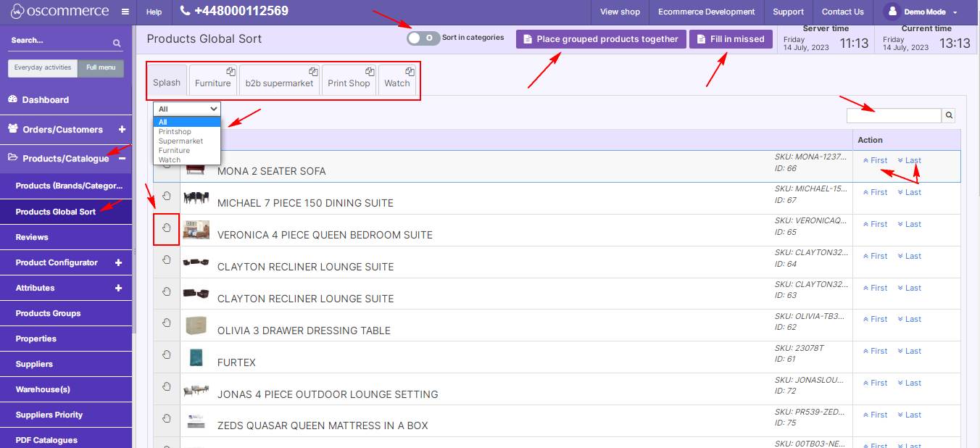Click the View shop link

coord(620,12)
